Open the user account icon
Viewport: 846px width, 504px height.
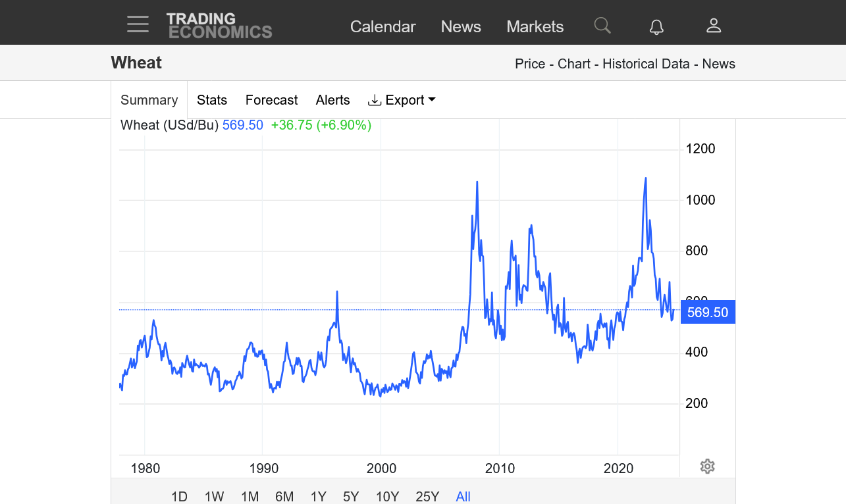(x=714, y=26)
